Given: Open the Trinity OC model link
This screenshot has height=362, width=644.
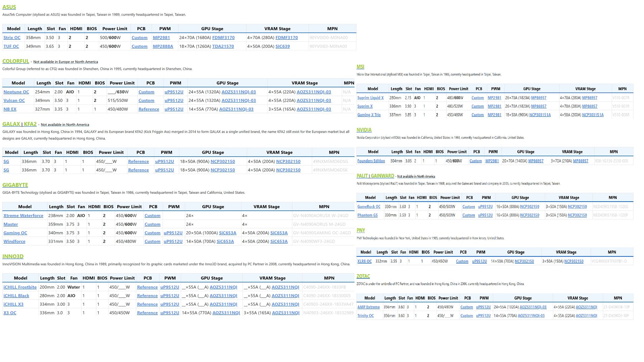Looking at the screenshot, I should click(366, 316).
